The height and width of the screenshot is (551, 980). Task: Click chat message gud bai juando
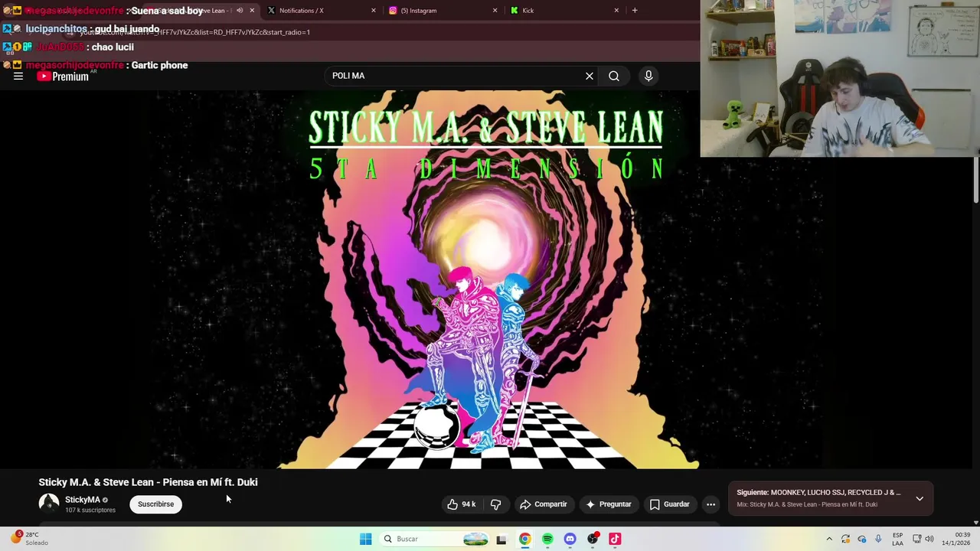pos(127,29)
